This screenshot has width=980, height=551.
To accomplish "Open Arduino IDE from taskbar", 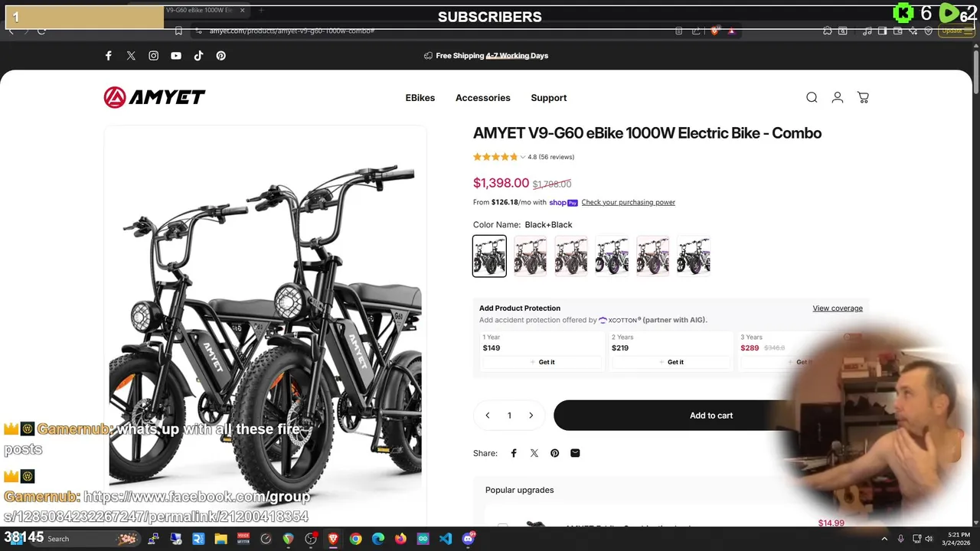I will click(423, 539).
